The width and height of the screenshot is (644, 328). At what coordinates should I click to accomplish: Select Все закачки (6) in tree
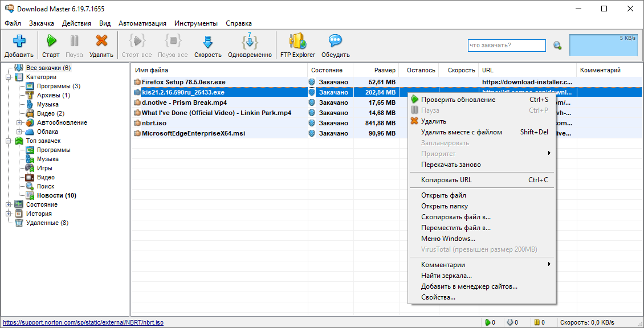click(48, 68)
